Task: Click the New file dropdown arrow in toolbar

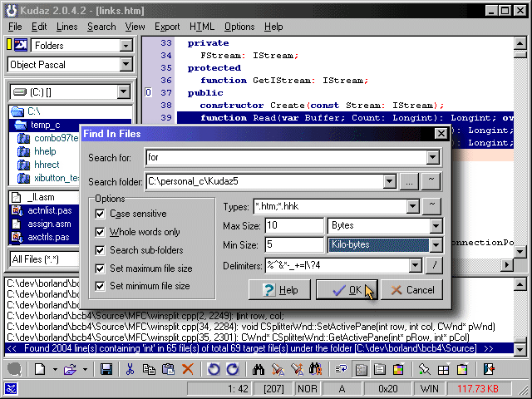Action: pyautogui.click(x=55, y=369)
